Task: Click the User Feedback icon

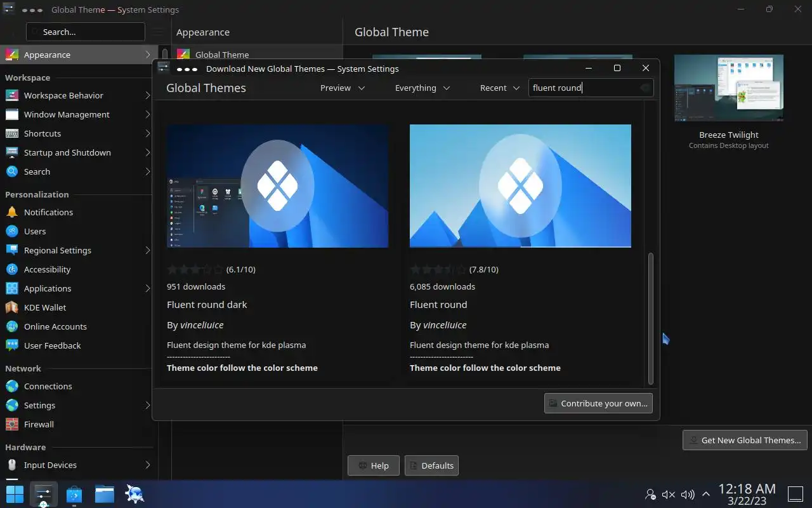Action: (x=12, y=345)
